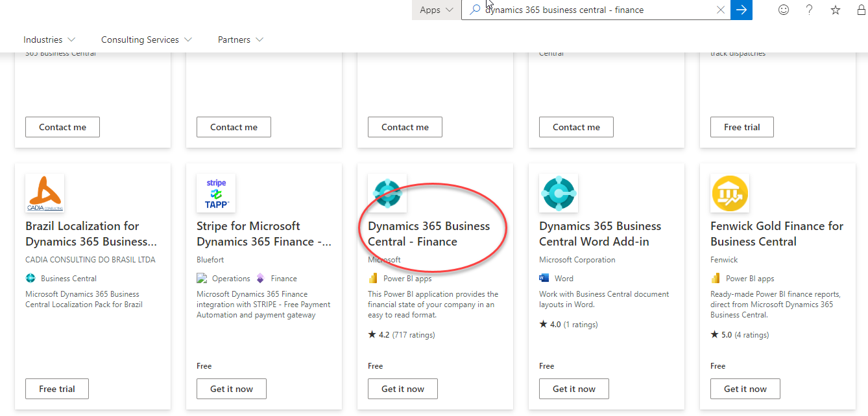Click the Stripe TAPP app logo
Screen dimensions: 868x416
[216, 193]
